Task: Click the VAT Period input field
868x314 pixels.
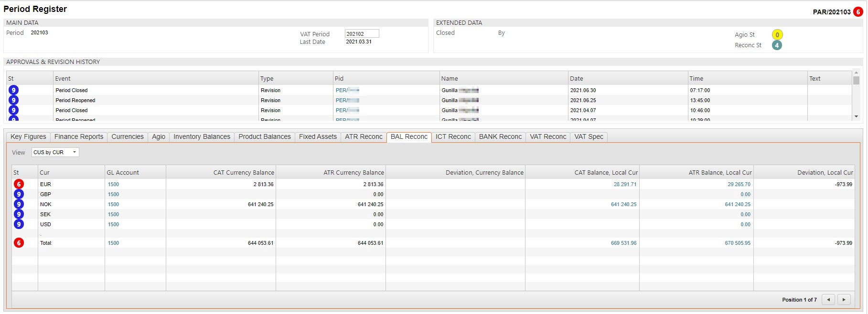Action: tap(362, 34)
